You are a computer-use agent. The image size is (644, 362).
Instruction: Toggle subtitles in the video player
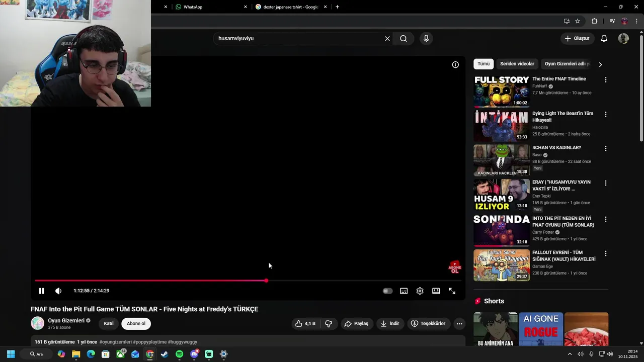pyautogui.click(x=404, y=291)
